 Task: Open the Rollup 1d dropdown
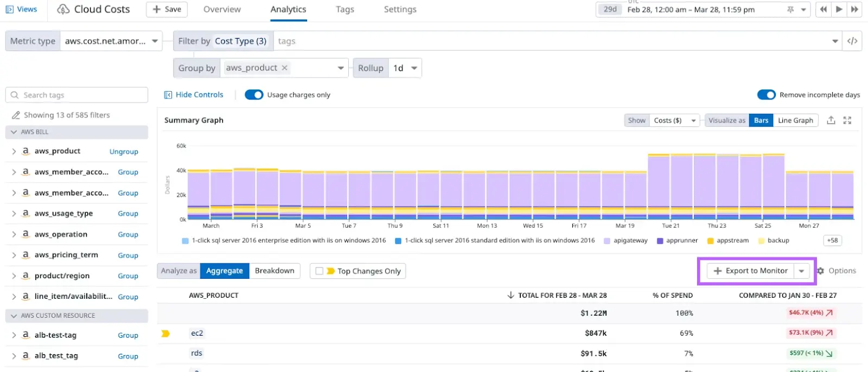click(405, 68)
